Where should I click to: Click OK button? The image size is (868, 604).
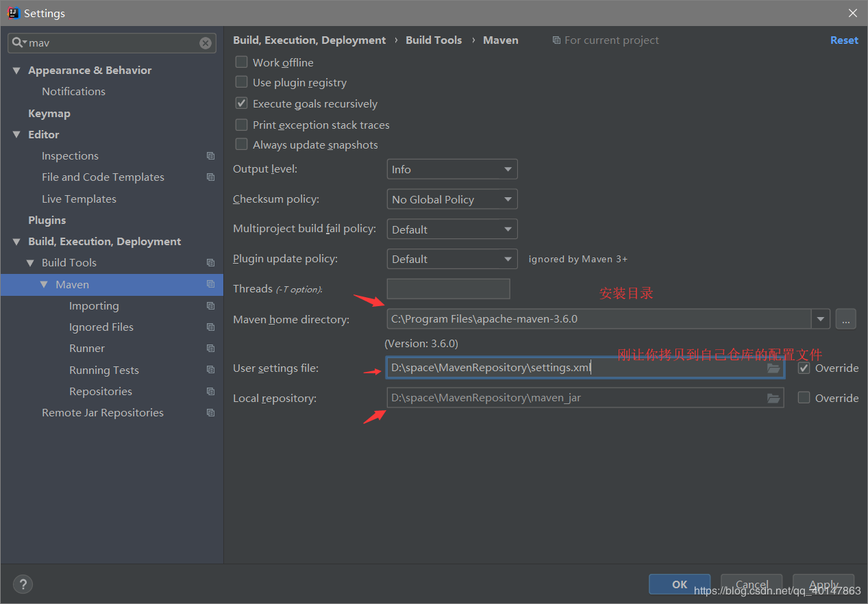(x=680, y=584)
